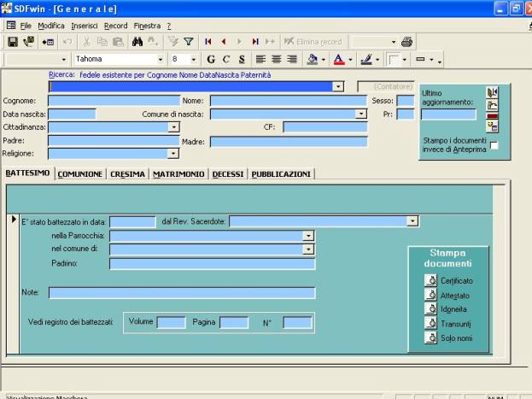Click the Save record floppy icon
532x399 pixels.
(13, 42)
